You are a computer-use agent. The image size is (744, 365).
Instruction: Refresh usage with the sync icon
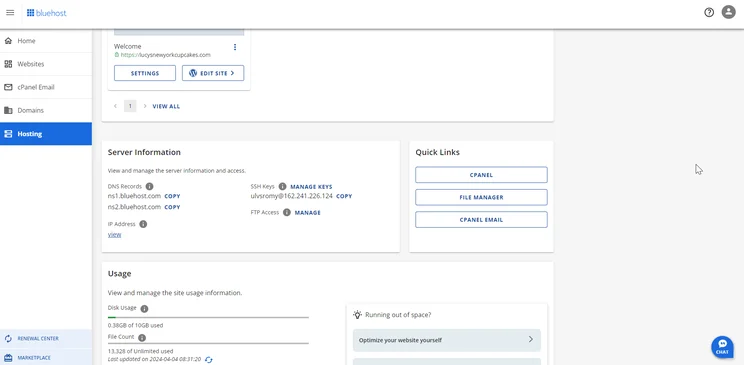click(x=209, y=360)
